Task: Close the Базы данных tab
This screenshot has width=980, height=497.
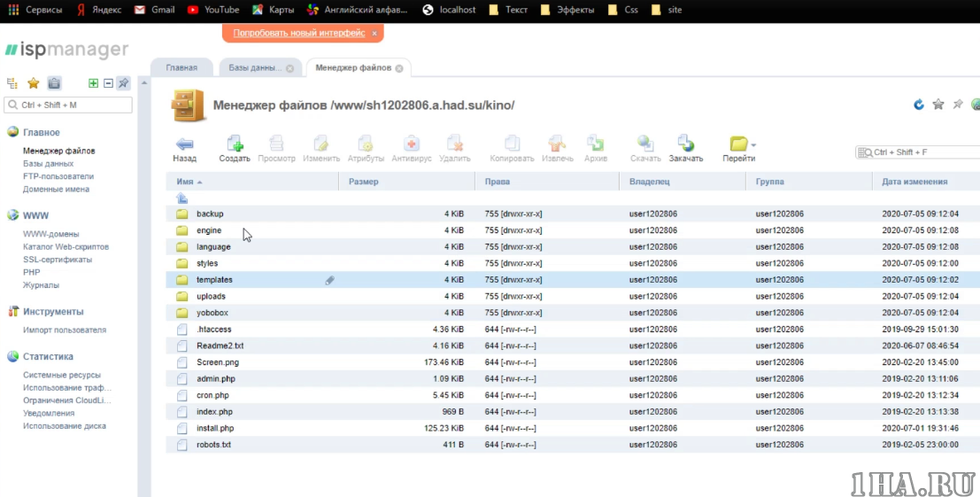Action: [x=289, y=68]
